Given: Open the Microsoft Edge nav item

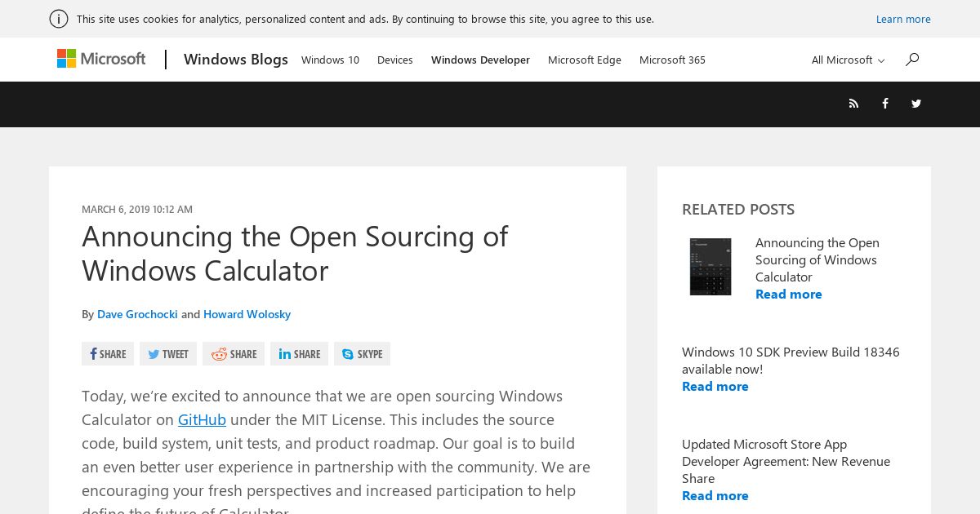Looking at the screenshot, I should pyautogui.click(x=585, y=60).
